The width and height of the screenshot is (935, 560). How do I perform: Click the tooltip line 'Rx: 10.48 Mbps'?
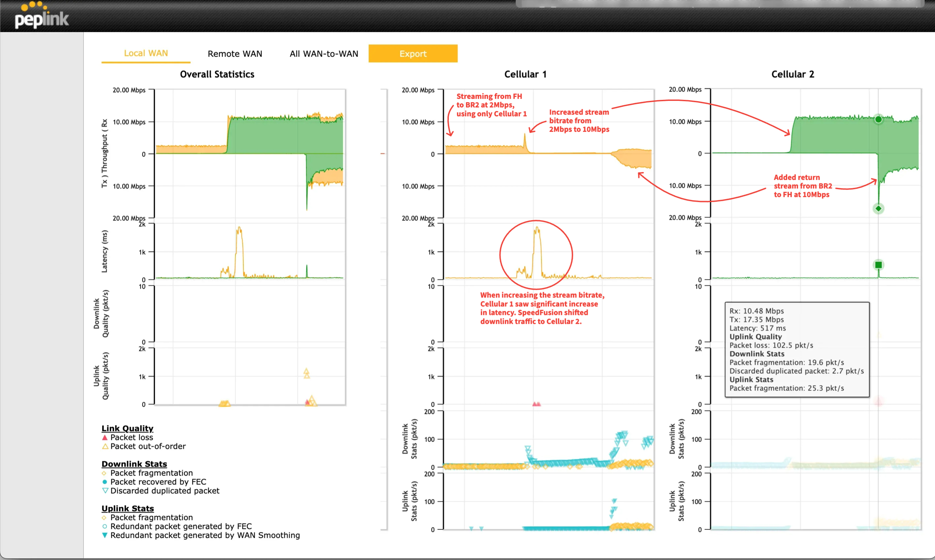pyautogui.click(x=756, y=311)
